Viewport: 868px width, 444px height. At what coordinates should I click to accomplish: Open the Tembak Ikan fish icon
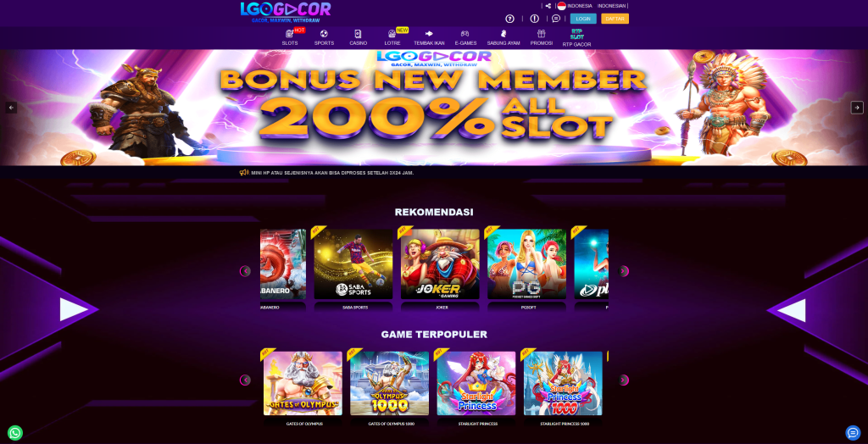429,34
